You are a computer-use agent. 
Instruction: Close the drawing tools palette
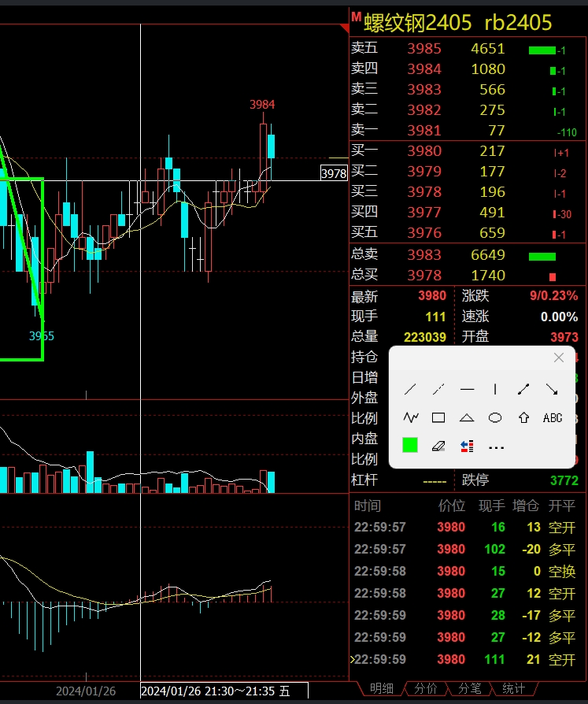[x=559, y=358]
